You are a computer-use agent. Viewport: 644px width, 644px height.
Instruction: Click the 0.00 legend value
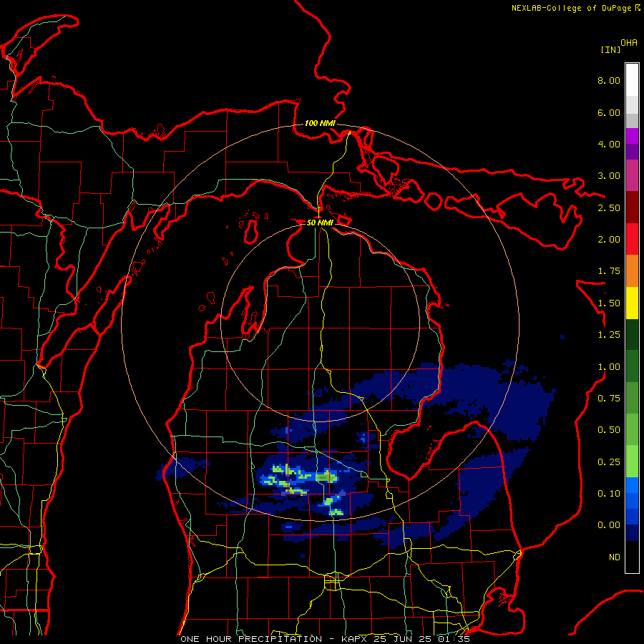(609, 525)
